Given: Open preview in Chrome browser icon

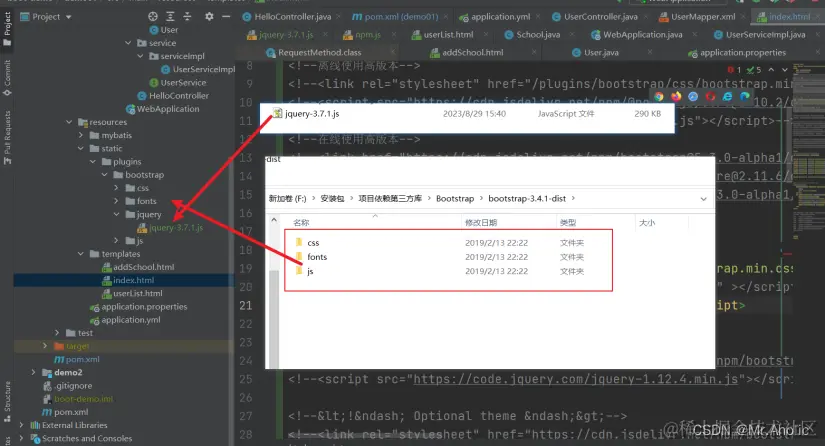Looking at the screenshot, I should 659,96.
